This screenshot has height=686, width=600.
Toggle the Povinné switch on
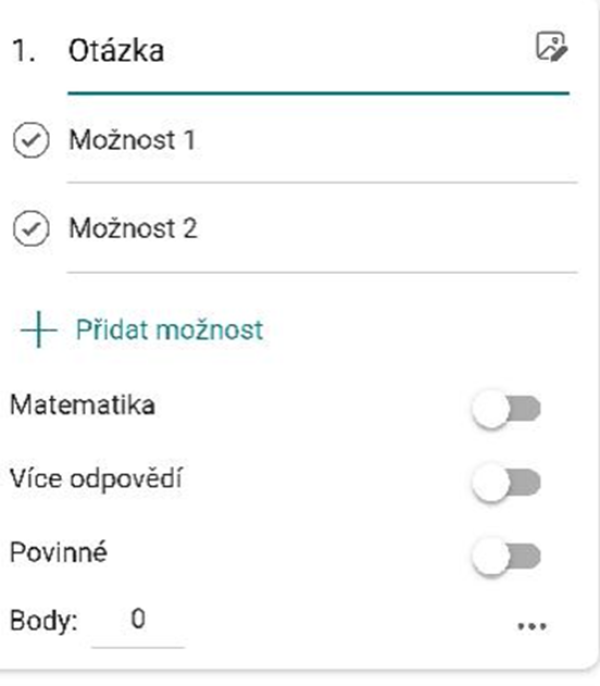(507, 556)
